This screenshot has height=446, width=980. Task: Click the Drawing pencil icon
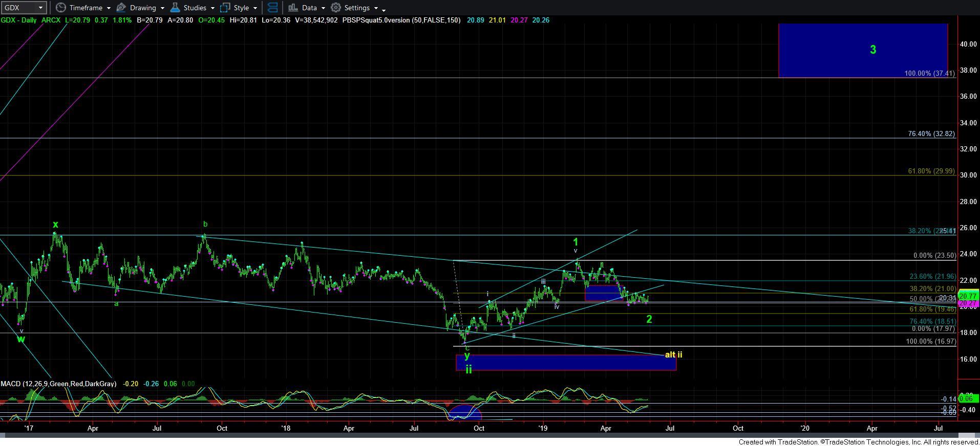click(x=121, y=8)
